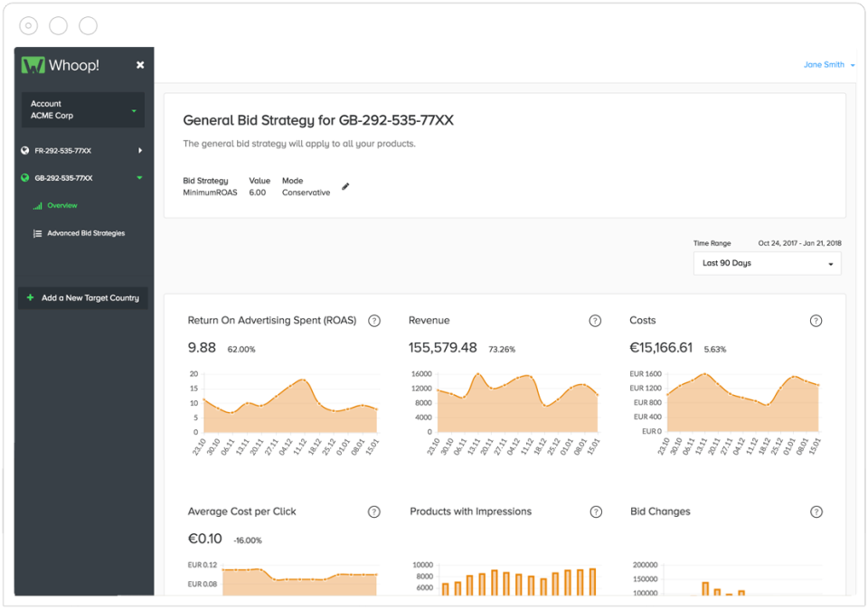
Task: Collapse the GB-292-535-77XX country item
Action: click(x=139, y=178)
